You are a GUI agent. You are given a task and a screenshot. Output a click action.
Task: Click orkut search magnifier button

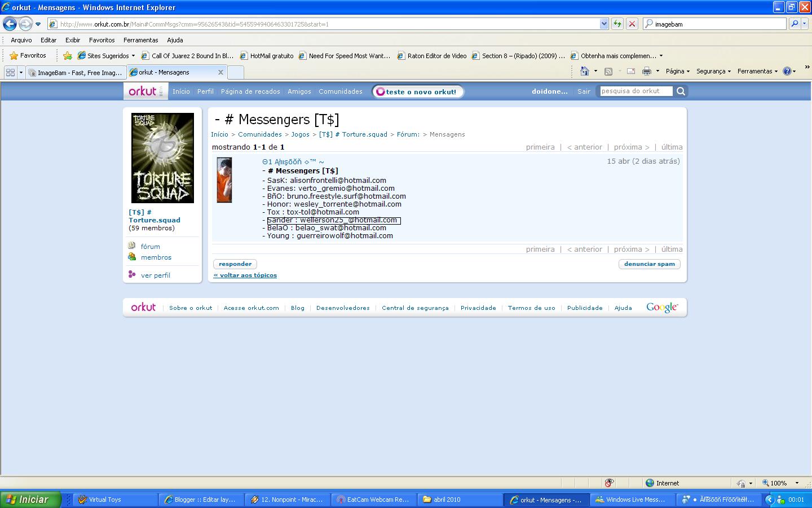[681, 91]
